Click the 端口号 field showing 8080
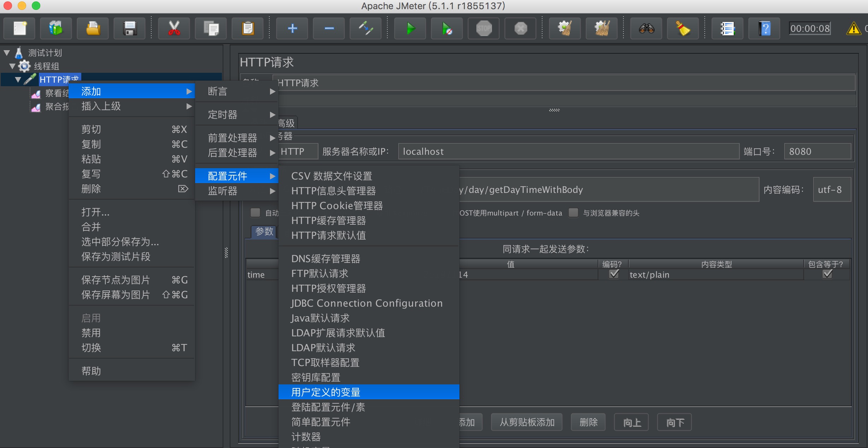This screenshot has width=868, height=448. click(817, 152)
